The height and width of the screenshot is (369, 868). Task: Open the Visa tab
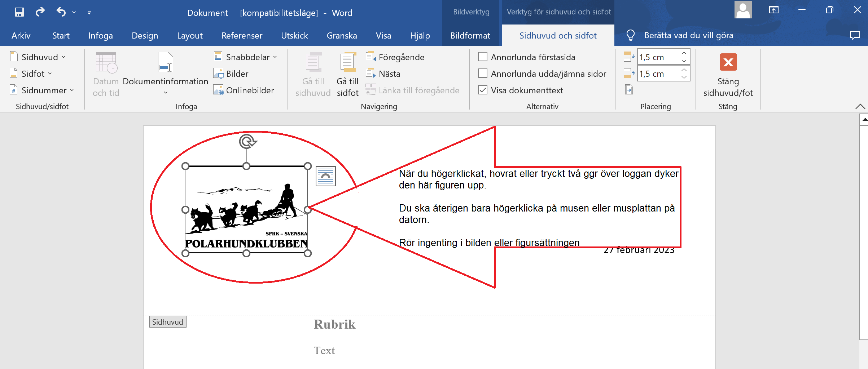(x=383, y=36)
